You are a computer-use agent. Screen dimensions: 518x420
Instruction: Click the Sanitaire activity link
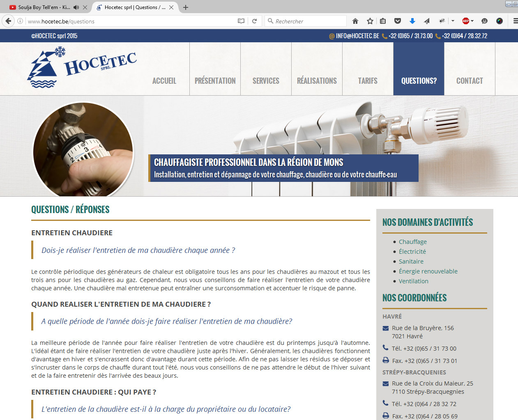(x=411, y=262)
